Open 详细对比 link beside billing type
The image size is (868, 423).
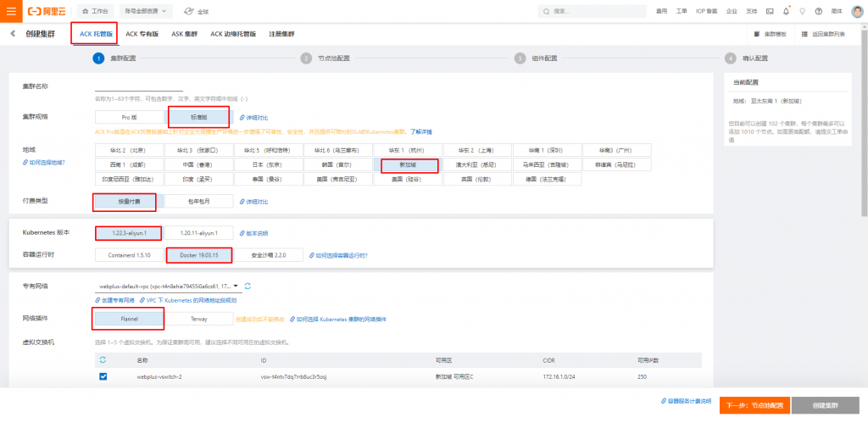click(254, 202)
